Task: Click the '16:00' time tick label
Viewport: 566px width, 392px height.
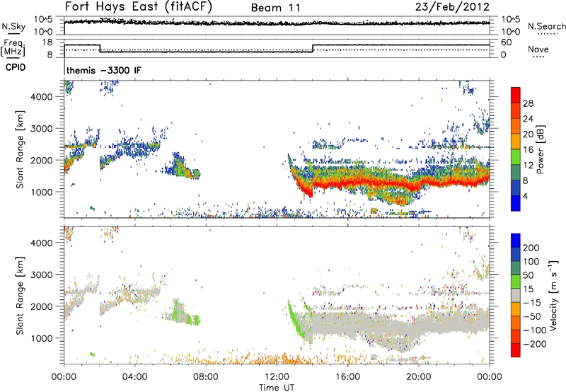Action: click(x=347, y=377)
